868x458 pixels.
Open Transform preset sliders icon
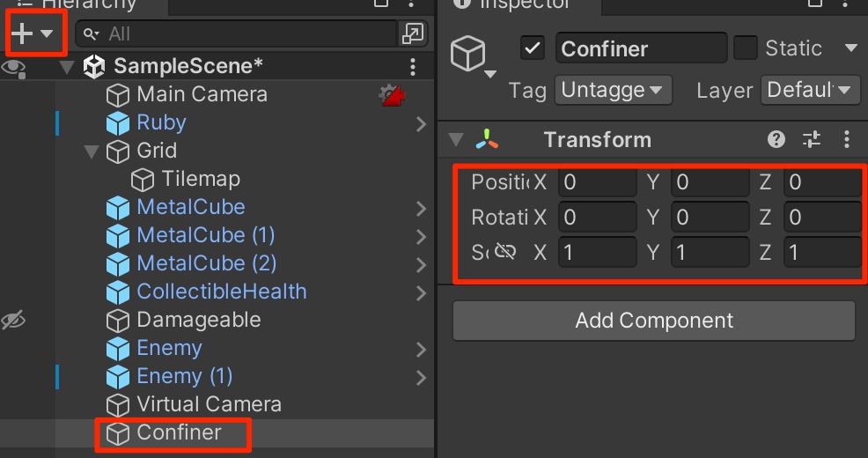coord(812,139)
